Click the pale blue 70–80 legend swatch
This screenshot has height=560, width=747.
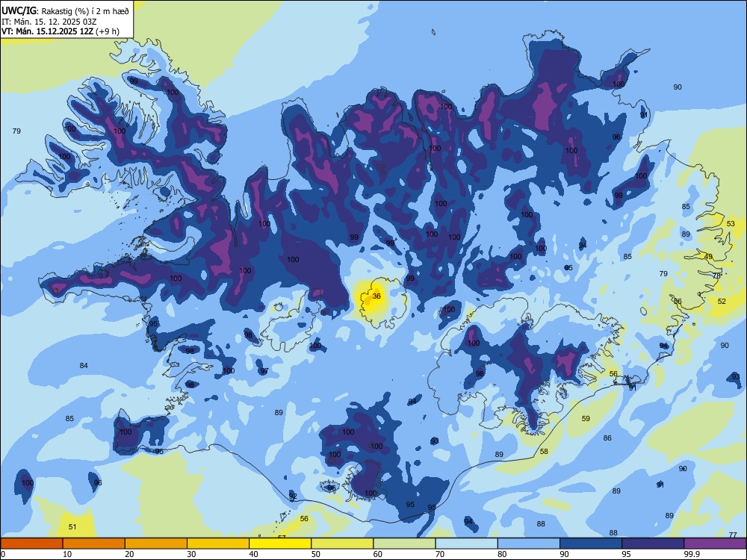[466, 544]
